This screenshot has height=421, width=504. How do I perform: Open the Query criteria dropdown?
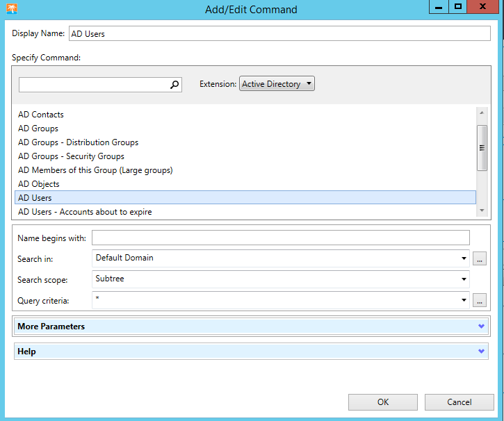point(281,300)
